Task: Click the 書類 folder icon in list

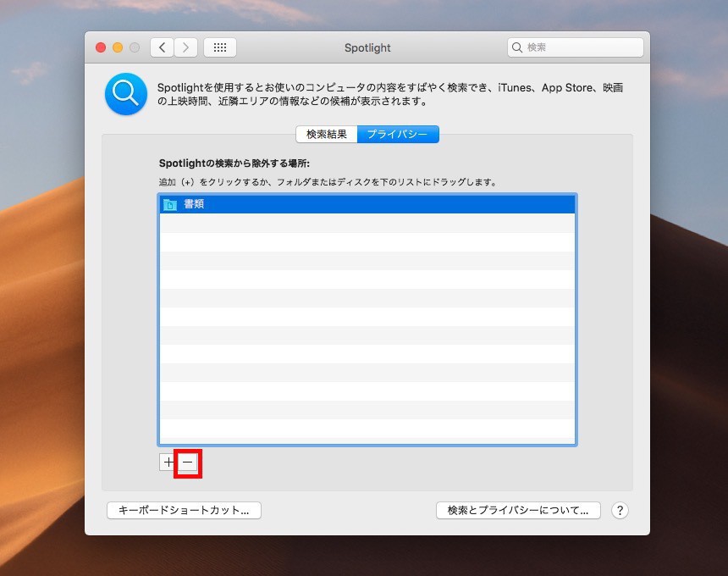Action: click(x=170, y=204)
